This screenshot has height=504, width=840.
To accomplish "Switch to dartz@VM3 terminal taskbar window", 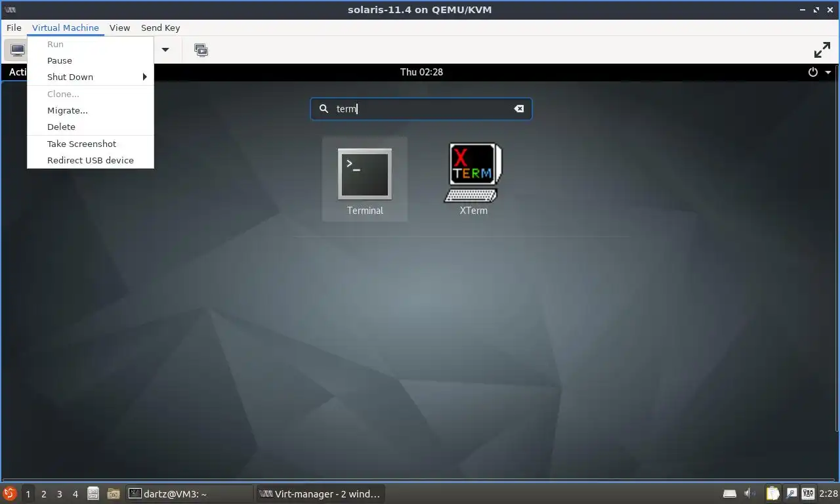I will (189, 493).
